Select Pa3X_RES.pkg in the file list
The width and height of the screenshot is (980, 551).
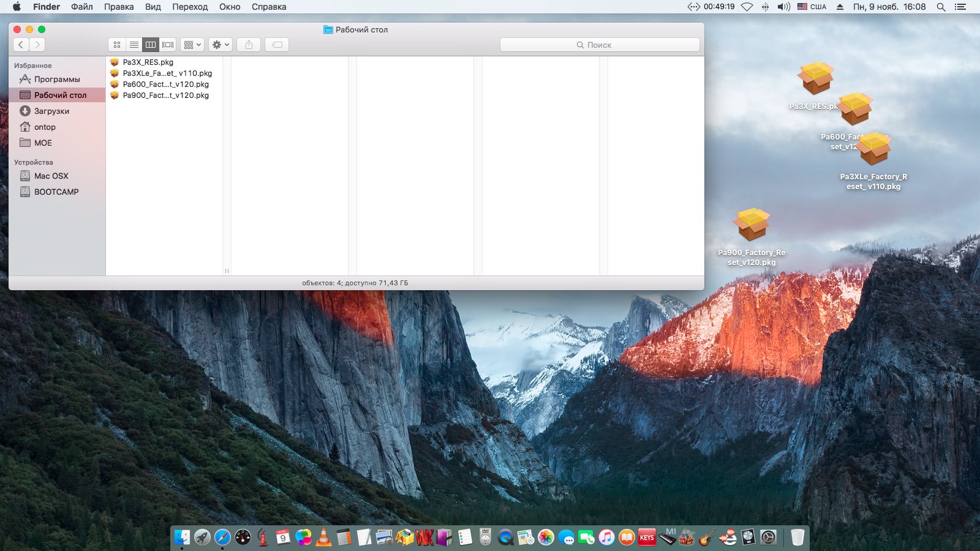tap(164, 62)
